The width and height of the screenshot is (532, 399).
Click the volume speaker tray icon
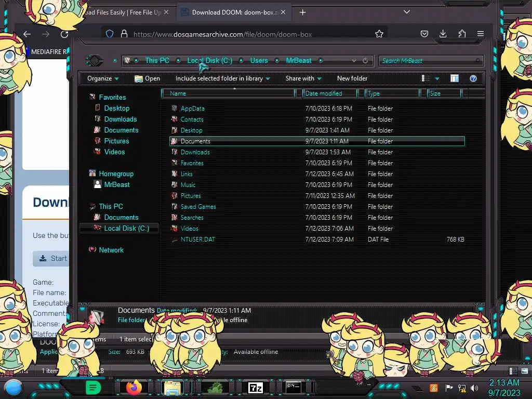474,388
